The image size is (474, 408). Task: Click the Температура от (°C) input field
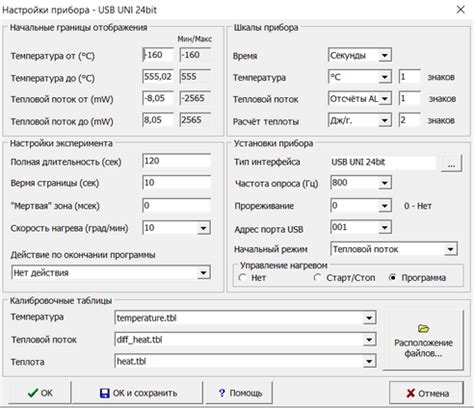(158, 55)
